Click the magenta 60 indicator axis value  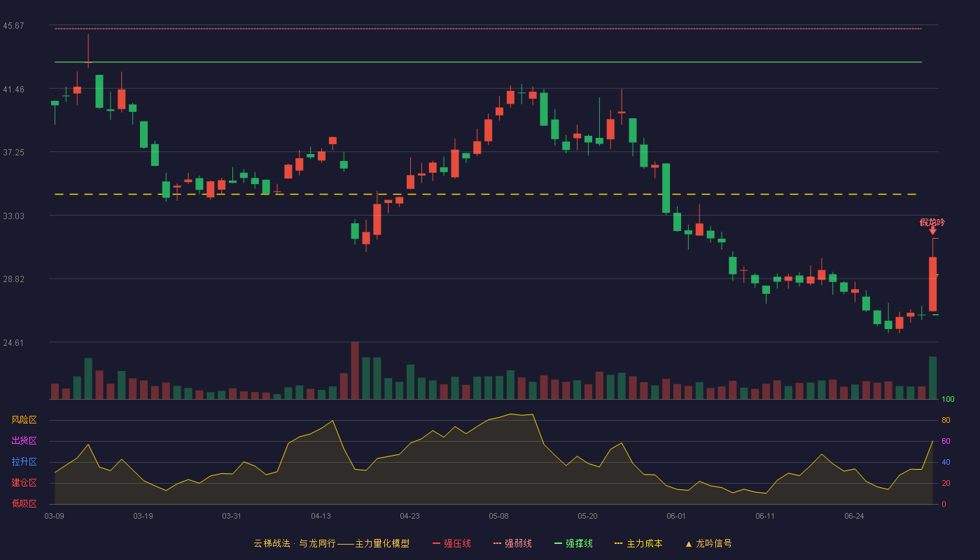click(x=946, y=441)
